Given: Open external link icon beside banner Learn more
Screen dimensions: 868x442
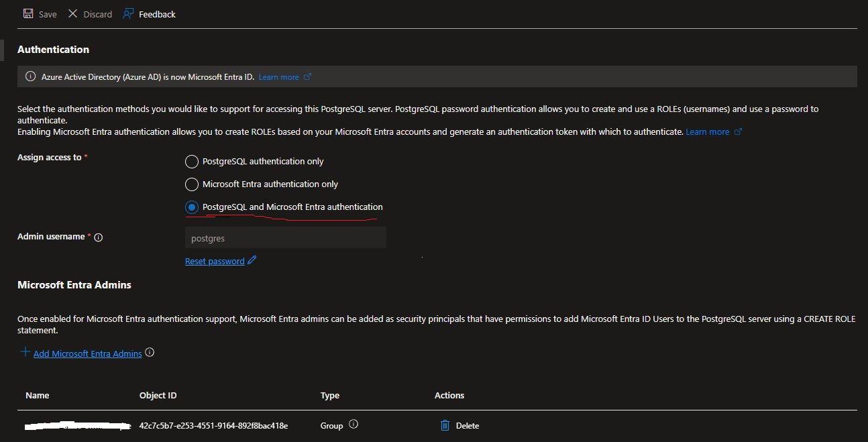Looking at the screenshot, I should (308, 76).
